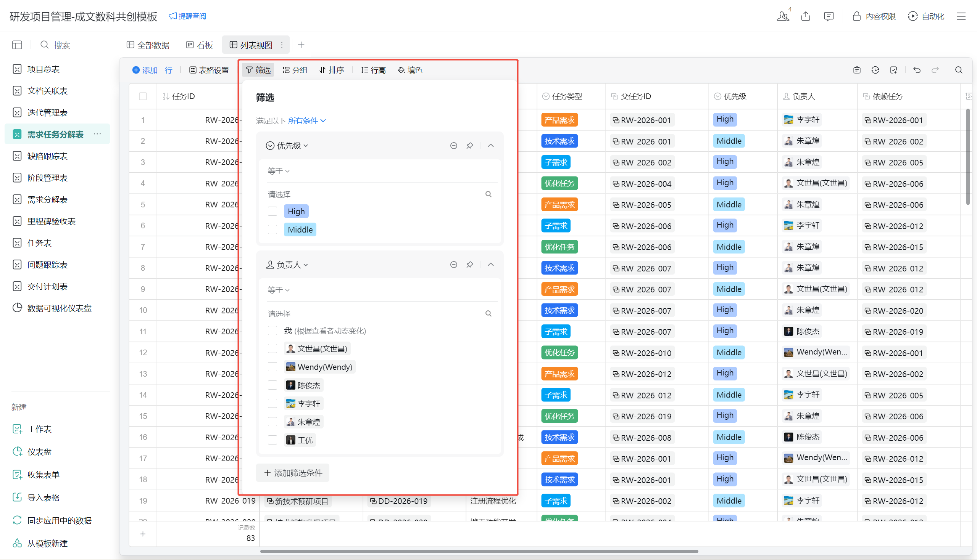
Task: Open the collaborators icon in the header
Action: pos(783,16)
